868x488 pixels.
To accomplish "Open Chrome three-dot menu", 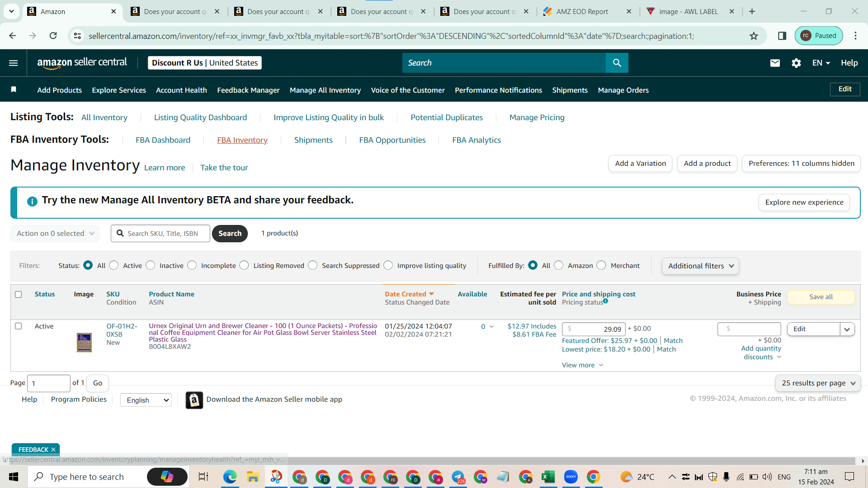I will click(855, 36).
